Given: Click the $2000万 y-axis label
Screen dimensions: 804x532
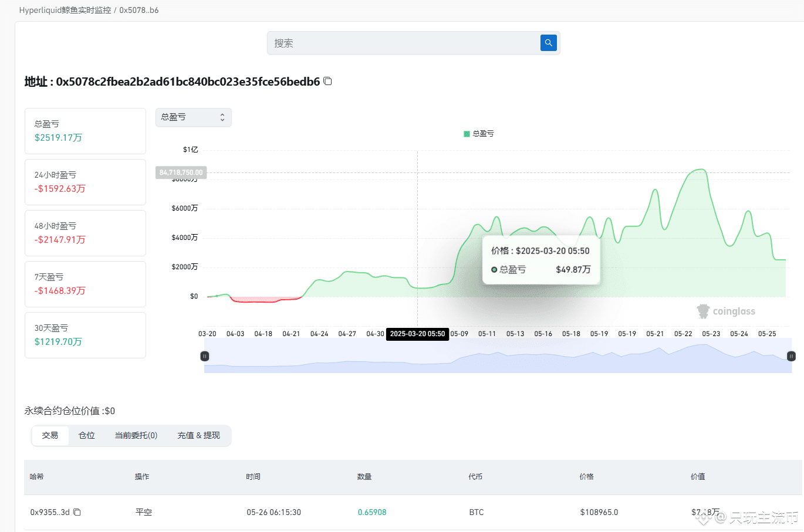Looking at the screenshot, I should [185, 267].
